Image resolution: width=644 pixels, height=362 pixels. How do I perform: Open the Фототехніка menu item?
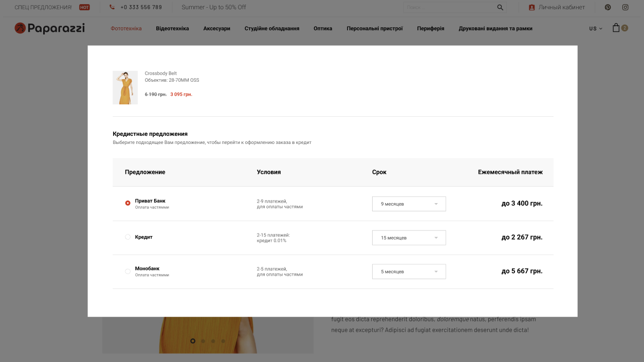pos(126,29)
